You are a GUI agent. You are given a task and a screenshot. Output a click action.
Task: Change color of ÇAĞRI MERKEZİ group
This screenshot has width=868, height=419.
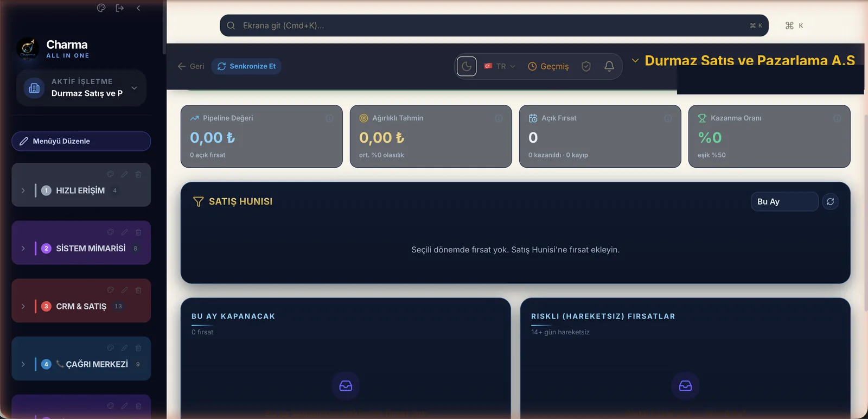click(x=111, y=348)
